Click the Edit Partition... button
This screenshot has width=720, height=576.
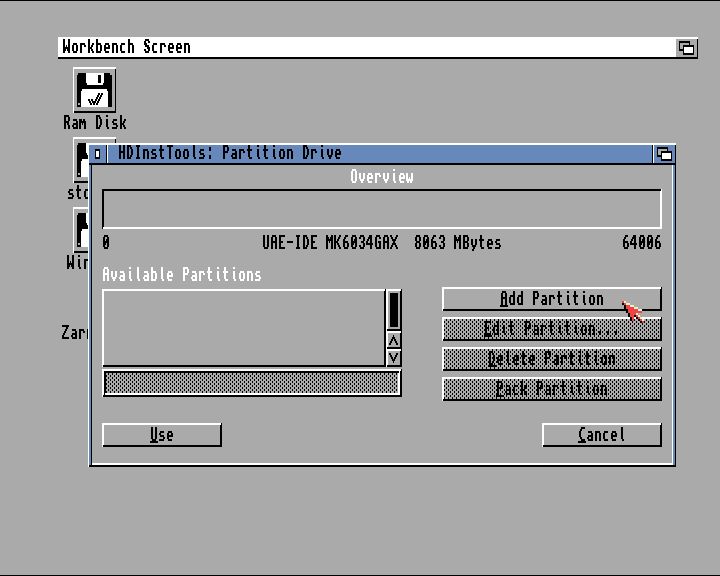coord(551,329)
